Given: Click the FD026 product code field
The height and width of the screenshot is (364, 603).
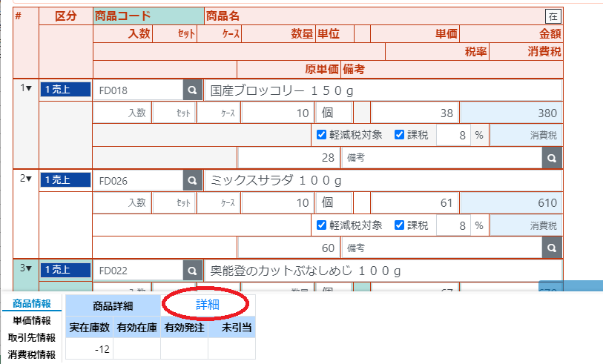Looking at the screenshot, I should (139, 180).
